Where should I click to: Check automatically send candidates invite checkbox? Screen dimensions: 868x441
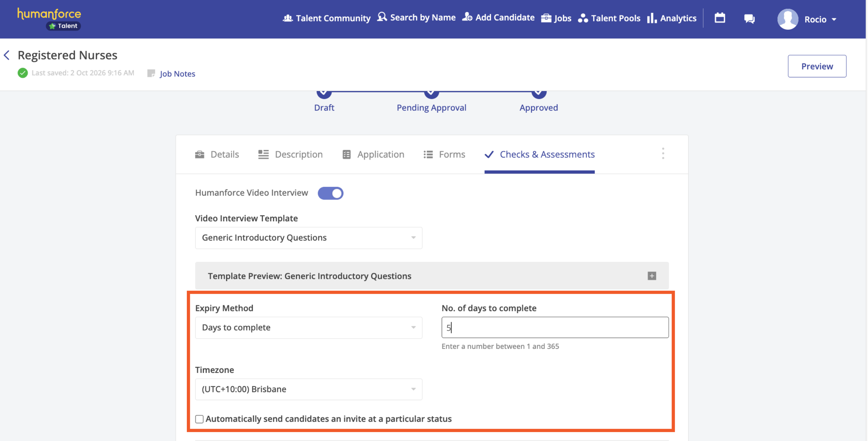[199, 419]
